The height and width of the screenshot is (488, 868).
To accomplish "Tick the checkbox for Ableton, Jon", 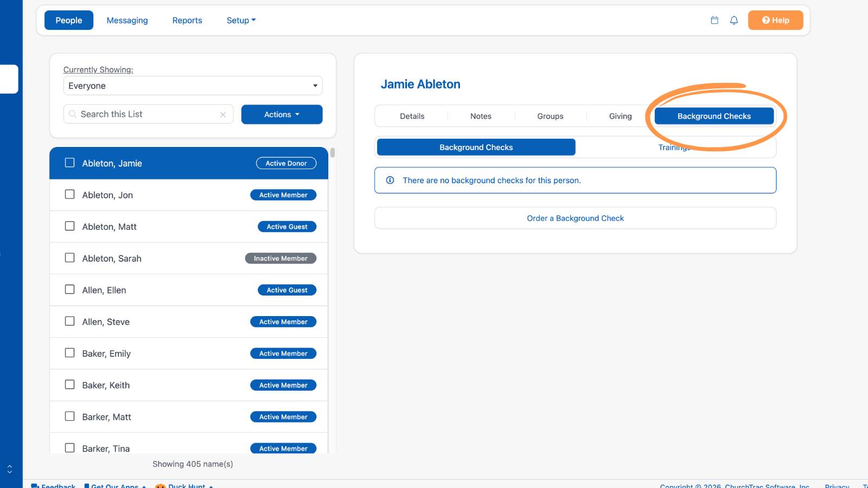I will coord(70,194).
